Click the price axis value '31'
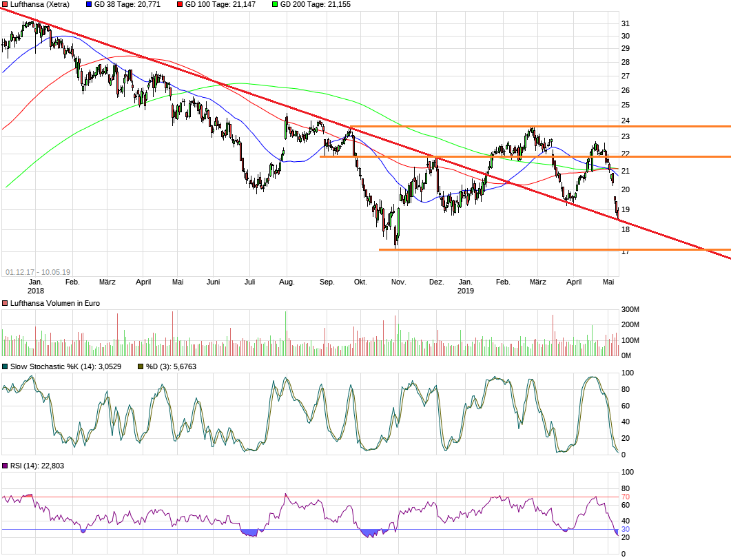The image size is (731, 560). pos(625,23)
